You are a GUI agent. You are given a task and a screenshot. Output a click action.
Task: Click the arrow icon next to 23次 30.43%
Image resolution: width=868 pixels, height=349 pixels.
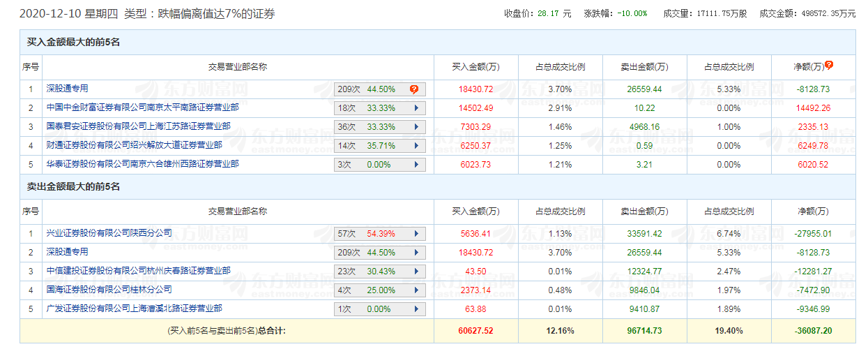(416, 271)
